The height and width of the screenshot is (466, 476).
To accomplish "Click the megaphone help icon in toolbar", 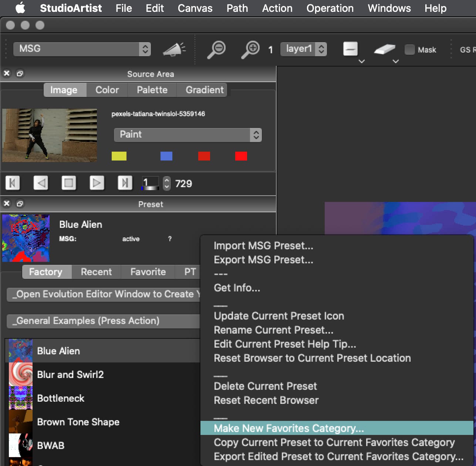I will point(174,50).
